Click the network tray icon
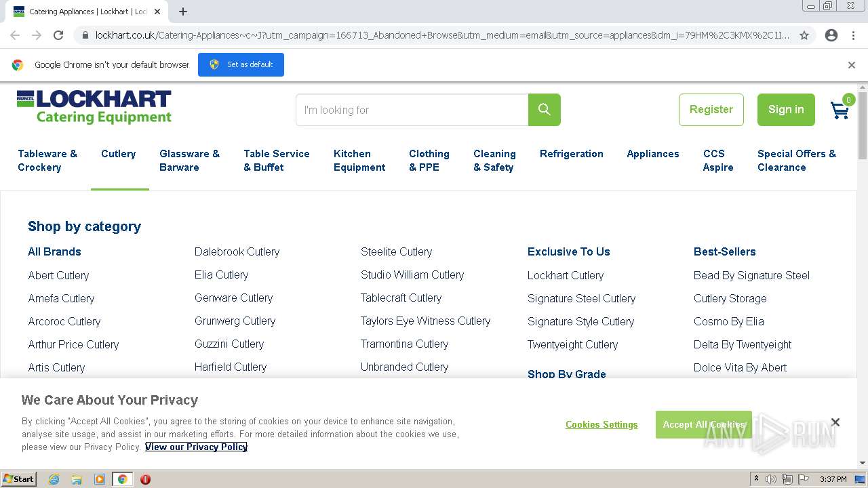Viewport: 868px width, 488px height. pyautogui.click(x=787, y=479)
